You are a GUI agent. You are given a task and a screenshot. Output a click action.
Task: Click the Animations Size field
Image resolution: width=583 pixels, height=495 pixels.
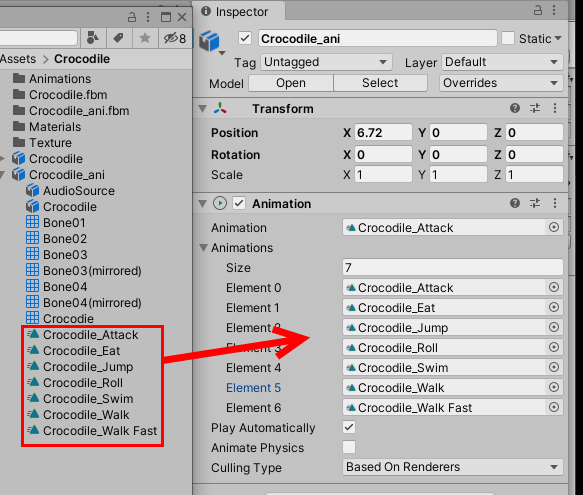(452, 267)
